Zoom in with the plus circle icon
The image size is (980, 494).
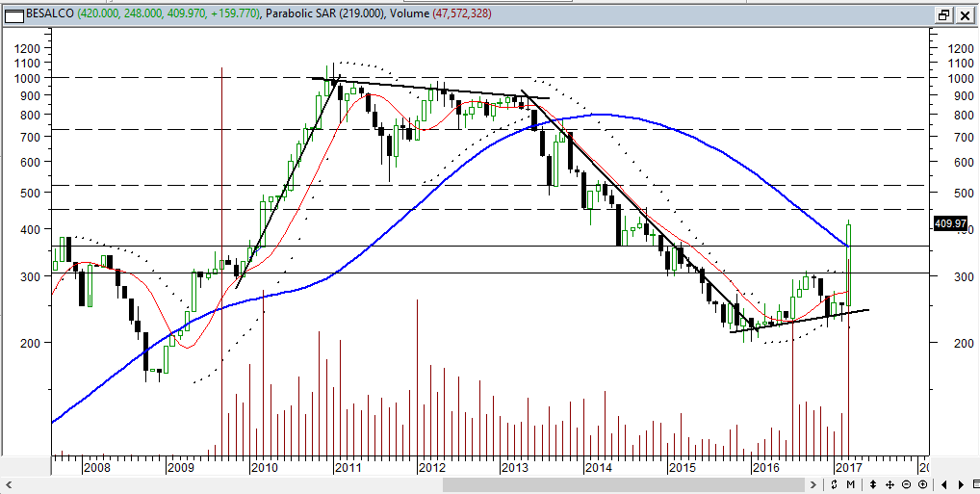pyautogui.click(x=922, y=484)
